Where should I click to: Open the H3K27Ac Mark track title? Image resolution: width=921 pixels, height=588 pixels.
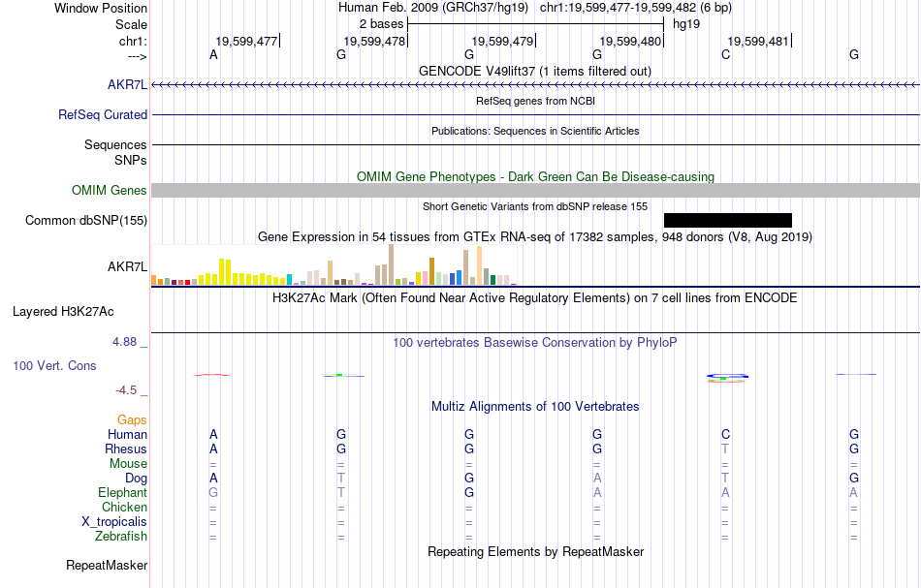click(535, 298)
